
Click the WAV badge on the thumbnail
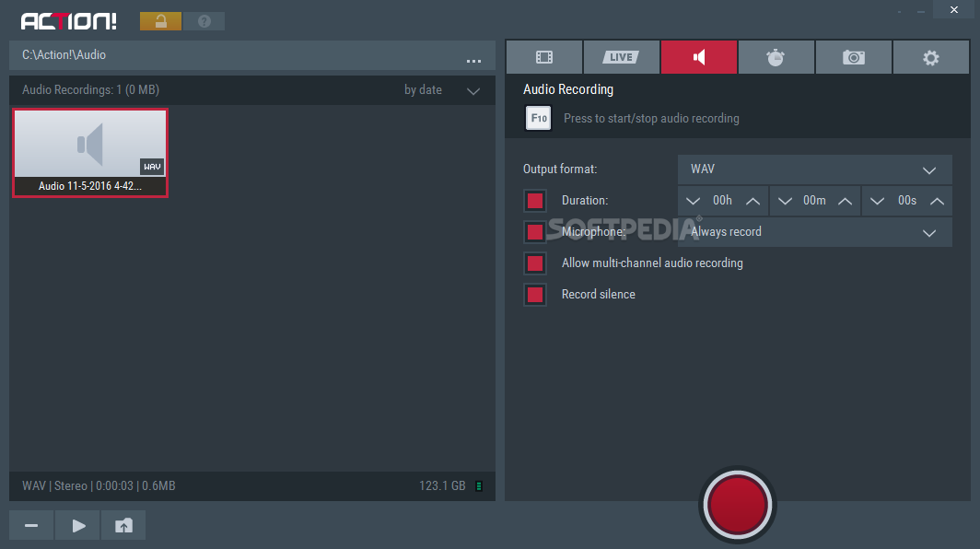tap(152, 167)
